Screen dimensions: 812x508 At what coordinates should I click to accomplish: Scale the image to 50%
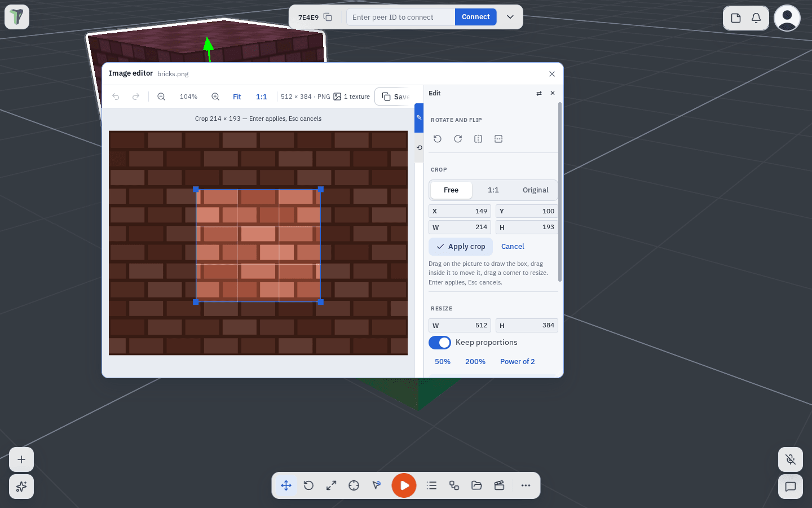coord(443,362)
